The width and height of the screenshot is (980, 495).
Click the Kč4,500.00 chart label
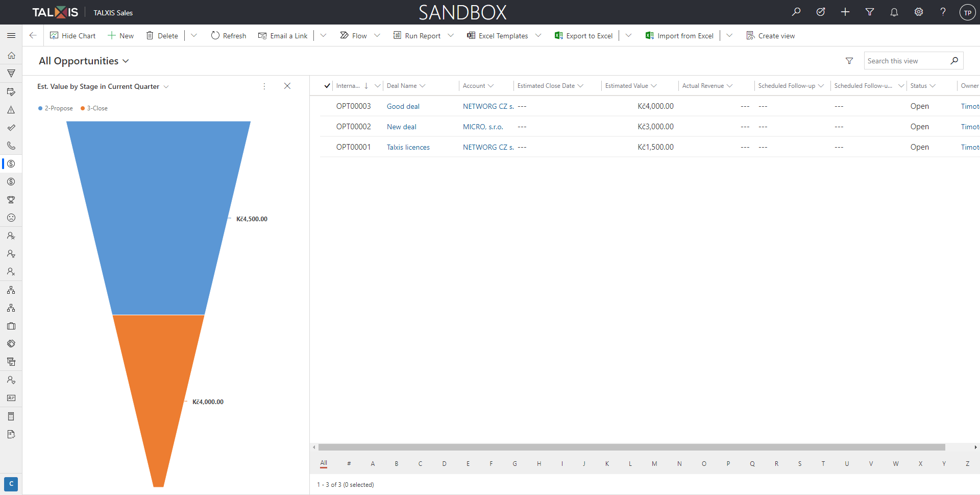coord(252,219)
